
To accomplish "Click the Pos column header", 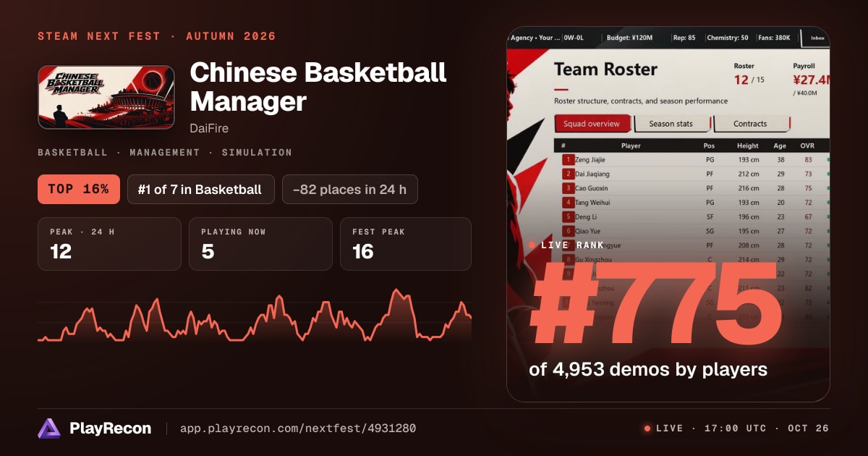I will [x=709, y=145].
